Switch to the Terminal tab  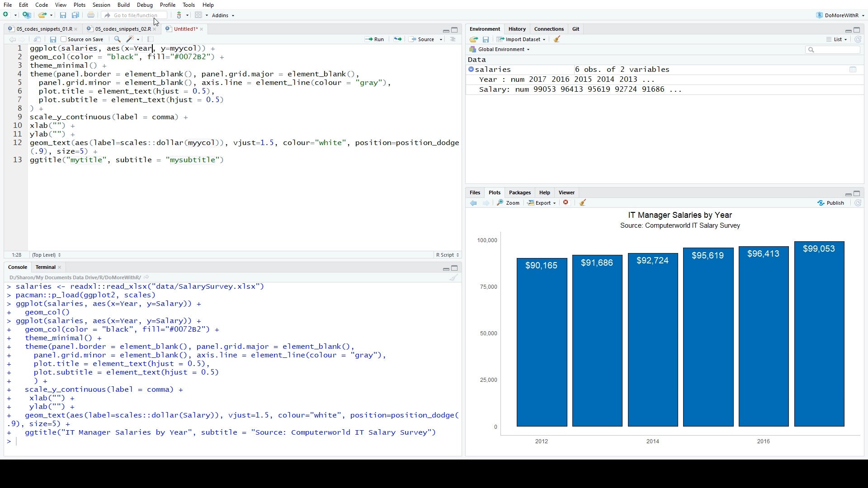point(45,267)
